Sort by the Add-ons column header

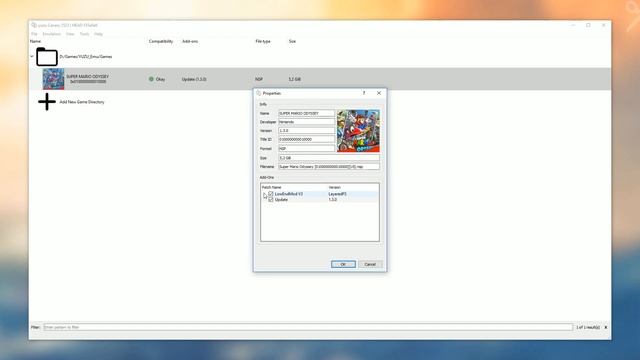[190, 41]
